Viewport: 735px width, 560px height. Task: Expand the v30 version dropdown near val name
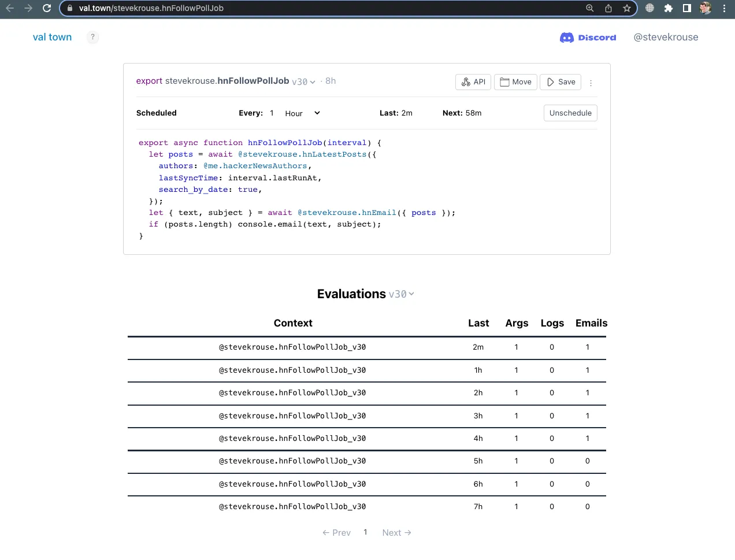coord(303,82)
